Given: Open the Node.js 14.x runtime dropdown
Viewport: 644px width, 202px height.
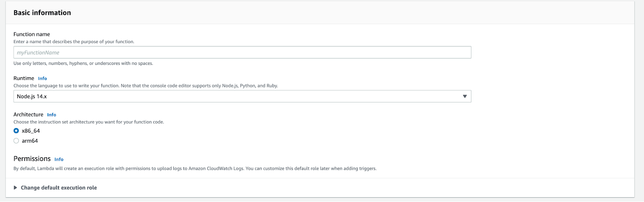Looking at the screenshot, I should click(x=242, y=96).
